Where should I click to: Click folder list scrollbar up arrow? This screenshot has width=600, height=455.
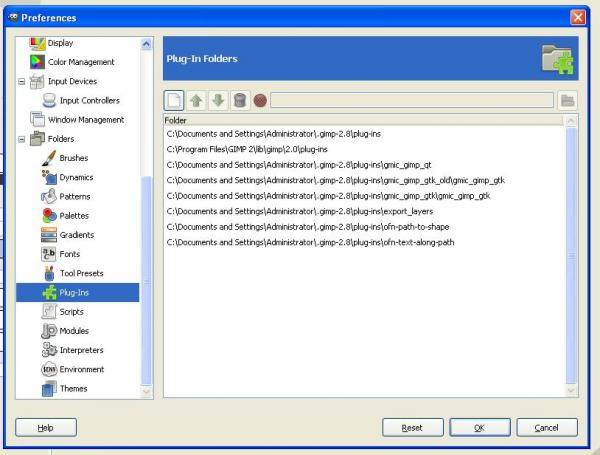tap(571, 121)
